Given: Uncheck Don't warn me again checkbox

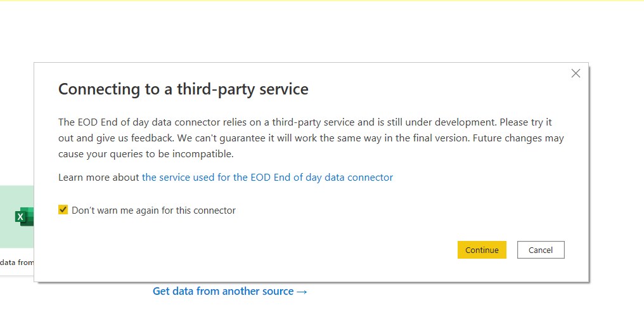Looking at the screenshot, I should [x=63, y=210].
